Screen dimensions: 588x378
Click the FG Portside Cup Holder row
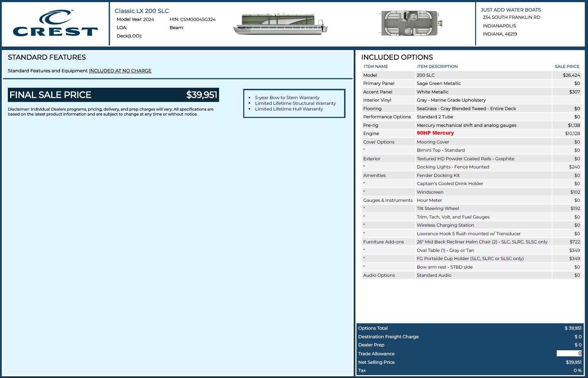pos(472,259)
